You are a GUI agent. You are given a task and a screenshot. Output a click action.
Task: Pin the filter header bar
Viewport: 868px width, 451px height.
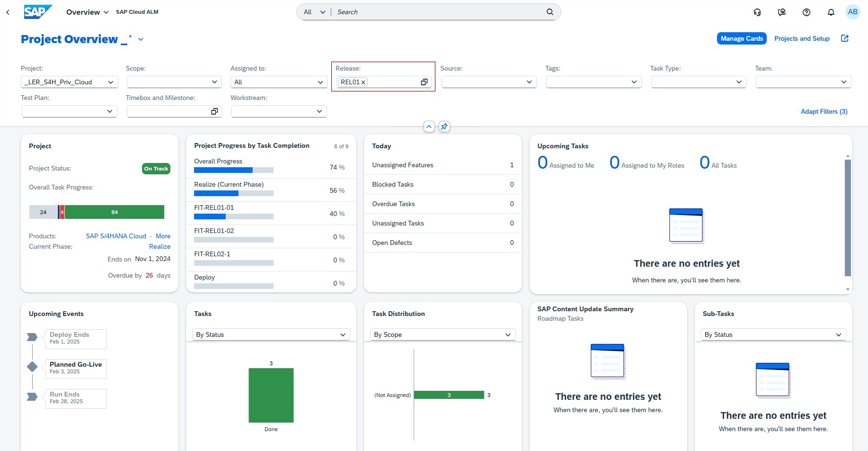tap(444, 126)
